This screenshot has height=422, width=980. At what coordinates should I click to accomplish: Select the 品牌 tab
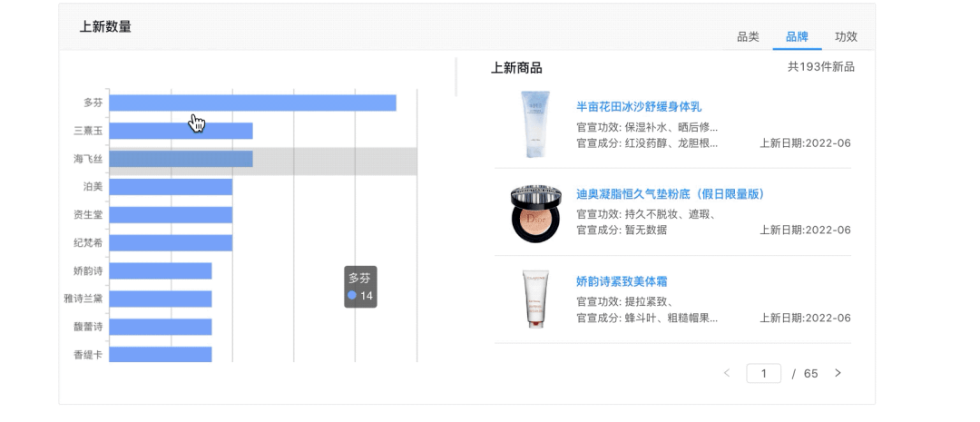point(797,37)
